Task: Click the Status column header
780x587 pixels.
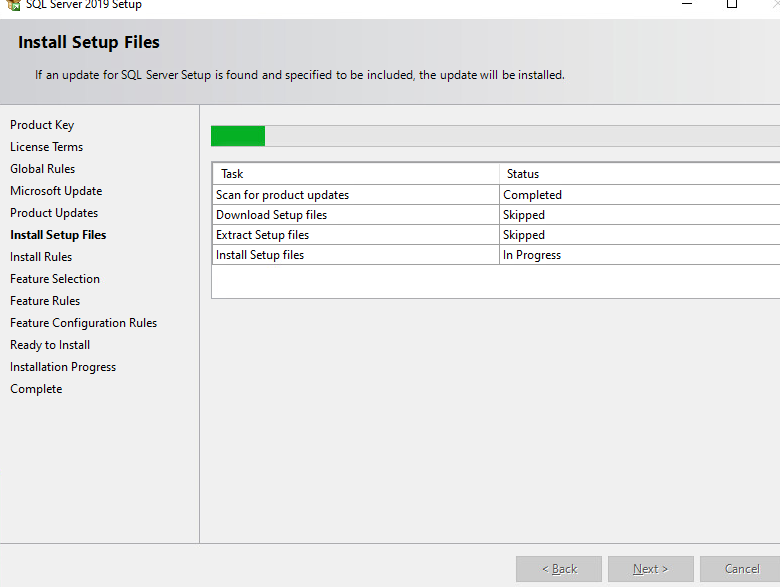Action: [640, 174]
